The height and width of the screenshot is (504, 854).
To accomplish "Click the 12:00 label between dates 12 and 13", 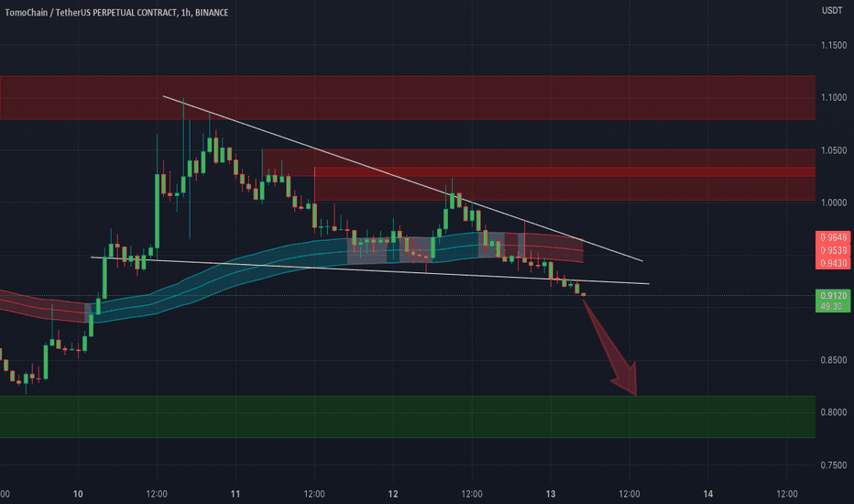I will [472, 494].
